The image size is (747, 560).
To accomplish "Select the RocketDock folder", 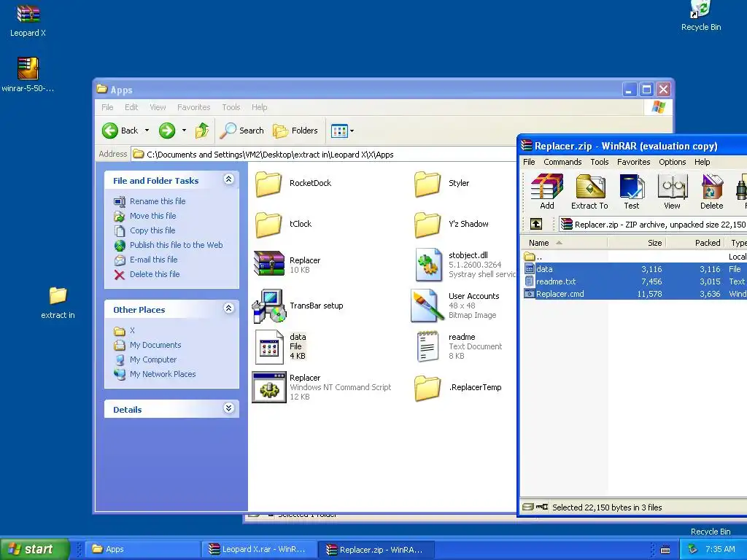I will pyautogui.click(x=293, y=183).
